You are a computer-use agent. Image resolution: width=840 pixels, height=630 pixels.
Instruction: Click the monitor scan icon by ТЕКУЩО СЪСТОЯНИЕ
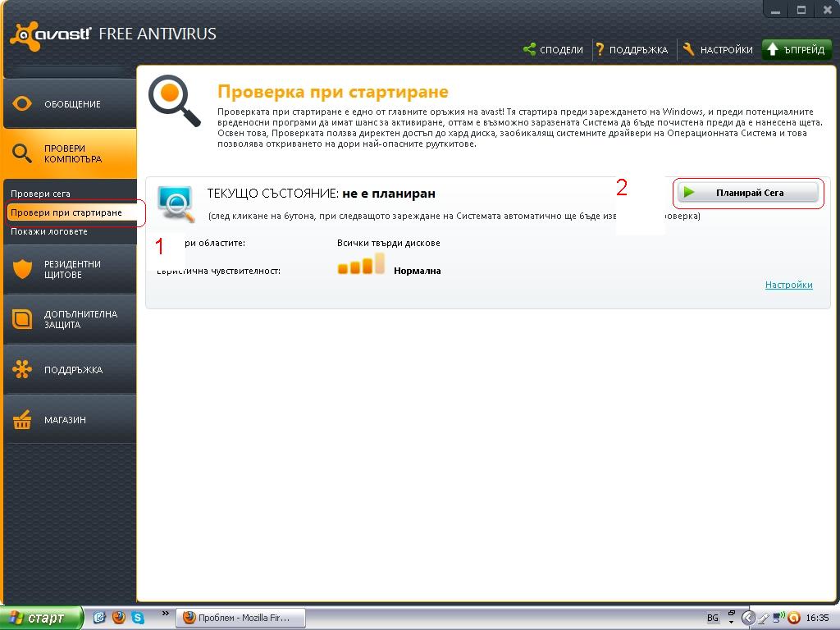click(176, 204)
